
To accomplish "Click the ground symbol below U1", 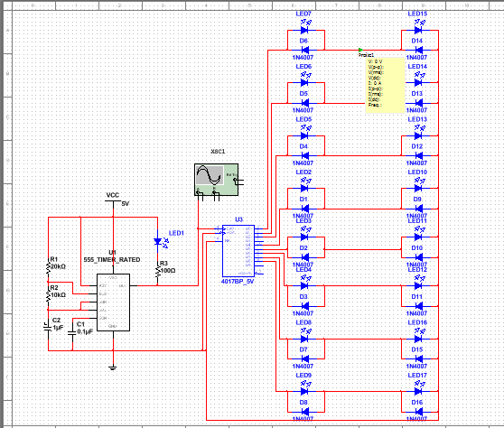I will point(113,368).
